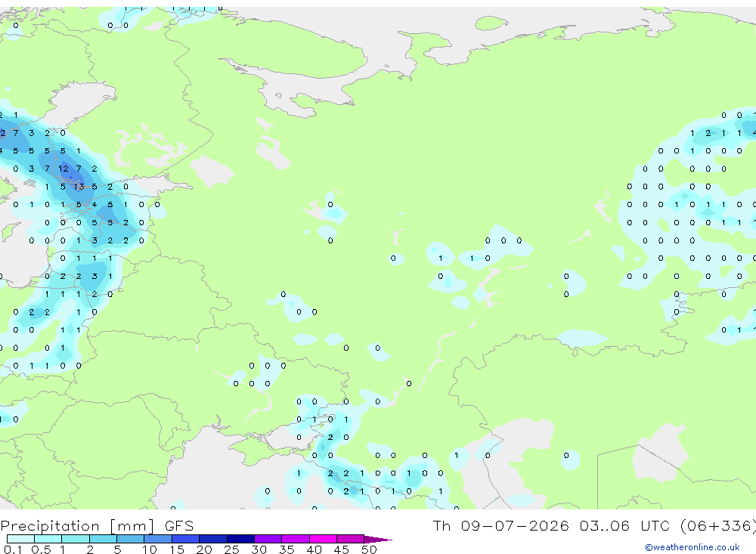Viewport: 756px width, 554px height.
Task: Click the 45–50 mm legend color swatch
Action: click(351, 539)
